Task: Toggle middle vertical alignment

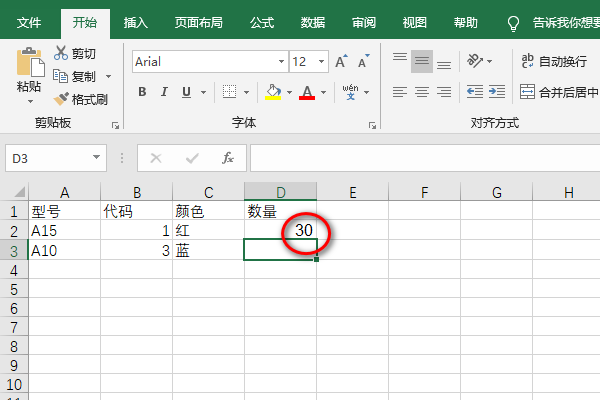Action: [422, 61]
